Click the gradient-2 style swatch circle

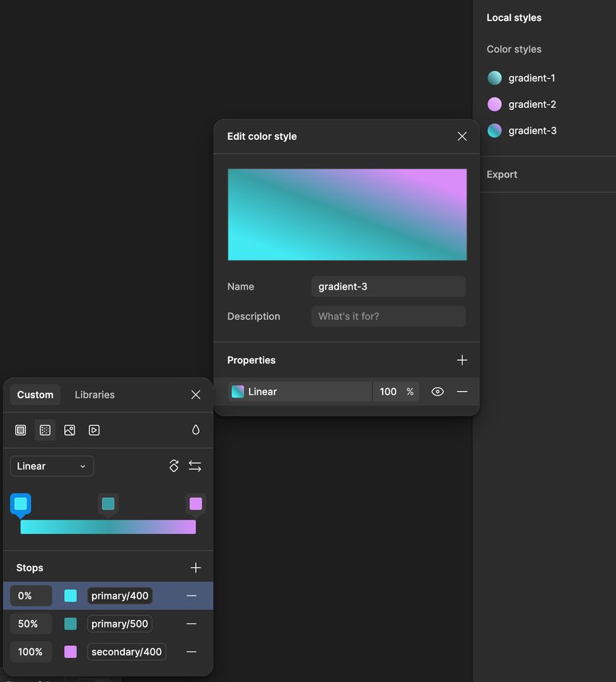[494, 104]
